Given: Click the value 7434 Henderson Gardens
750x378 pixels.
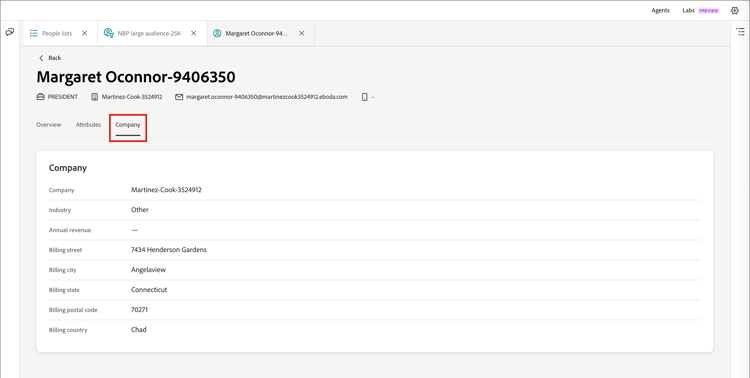Looking at the screenshot, I should coord(169,250).
